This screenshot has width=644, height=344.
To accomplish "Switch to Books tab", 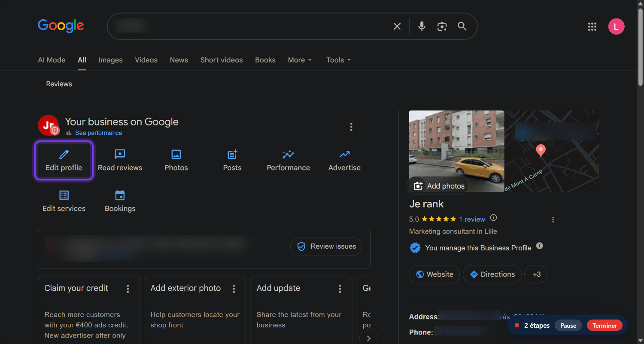I will pyautogui.click(x=265, y=60).
